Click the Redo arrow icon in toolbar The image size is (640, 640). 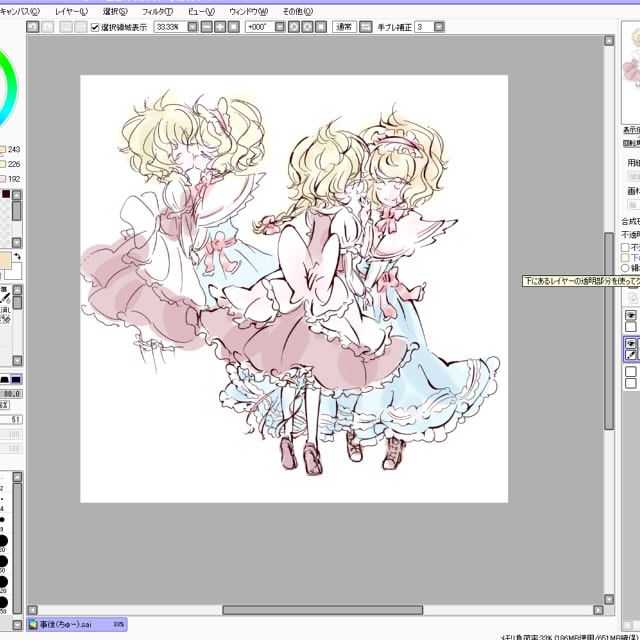(48, 27)
